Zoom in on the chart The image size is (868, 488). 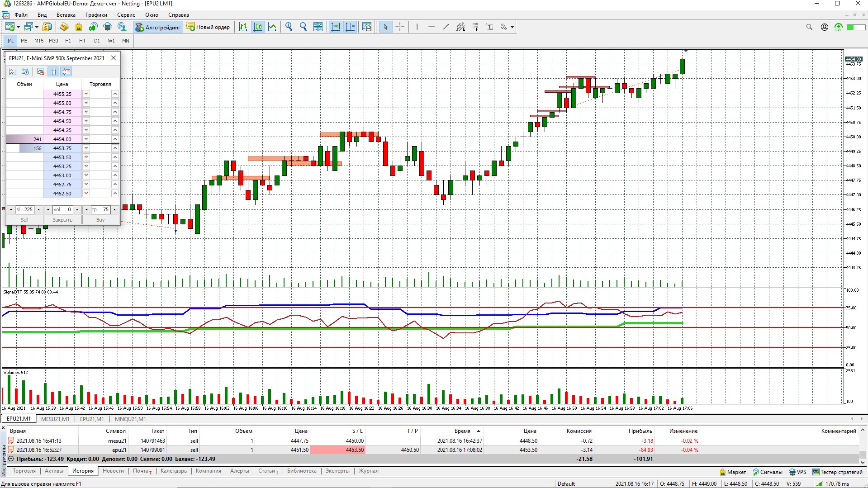[x=289, y=27]
